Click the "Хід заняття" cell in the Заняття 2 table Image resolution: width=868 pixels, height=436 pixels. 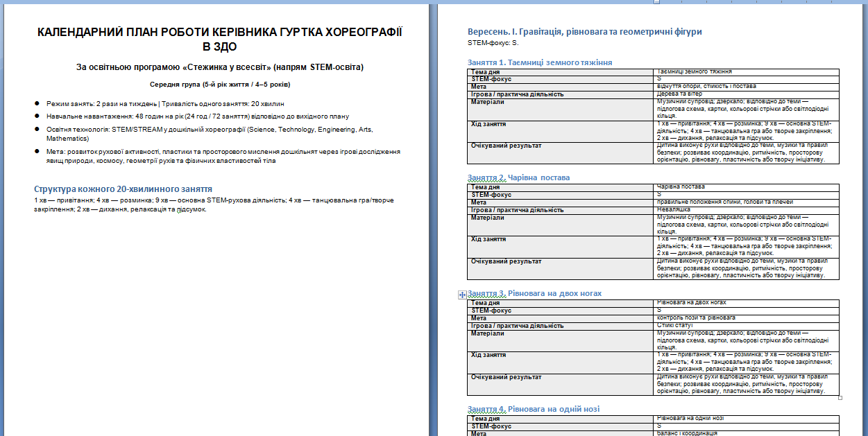click(561, 246)
